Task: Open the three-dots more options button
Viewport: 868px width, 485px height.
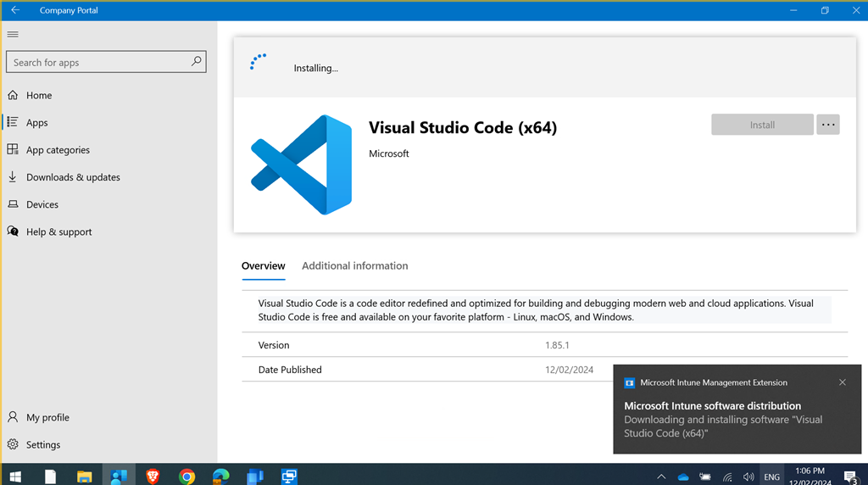Action: coord(828,125)
